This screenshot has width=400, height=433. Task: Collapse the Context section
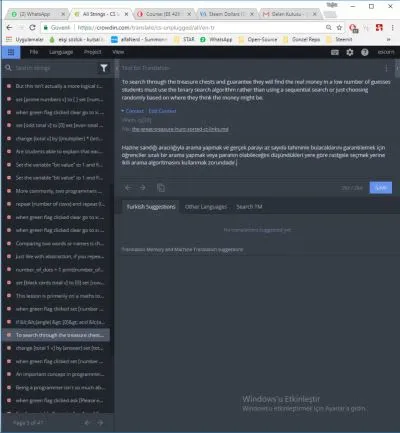132,111
